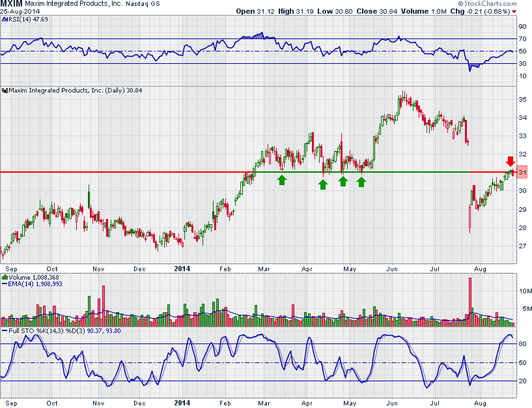Screen dimensions: 532x408
Task: Click 'EMA(14) 1,908,993' label
Action: coord(35,284)
